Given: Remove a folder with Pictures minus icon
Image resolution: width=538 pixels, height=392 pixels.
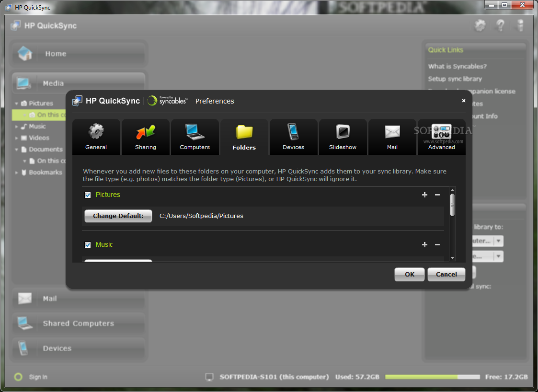Looking at the screenshot, I should (437, 195).
